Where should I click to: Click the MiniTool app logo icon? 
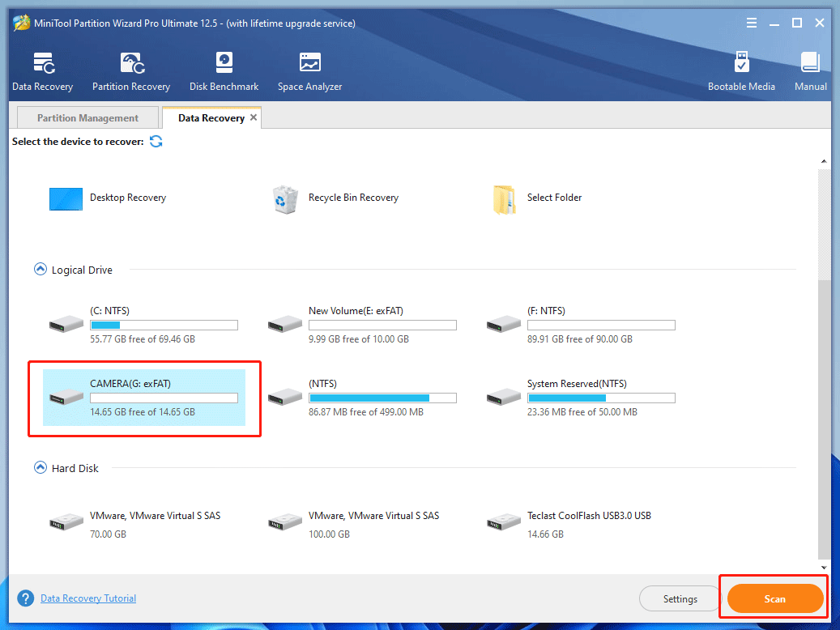point(21,23)
